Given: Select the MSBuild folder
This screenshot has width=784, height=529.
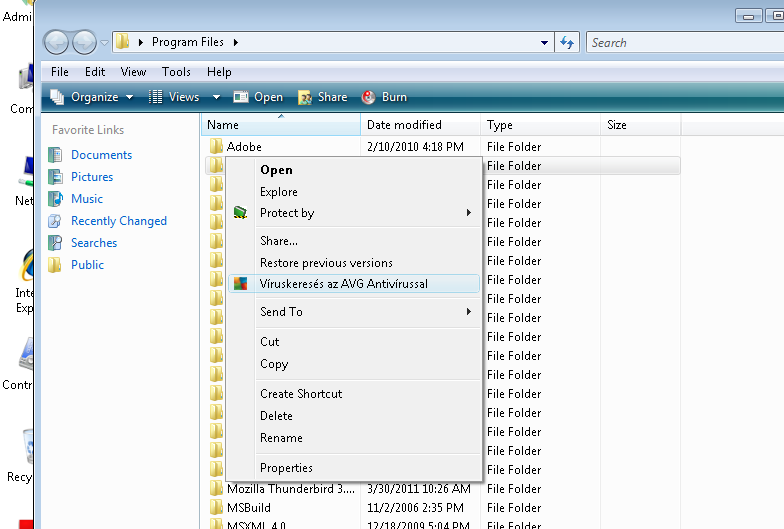Looking at the screenshot, I should tap(248, 508).
